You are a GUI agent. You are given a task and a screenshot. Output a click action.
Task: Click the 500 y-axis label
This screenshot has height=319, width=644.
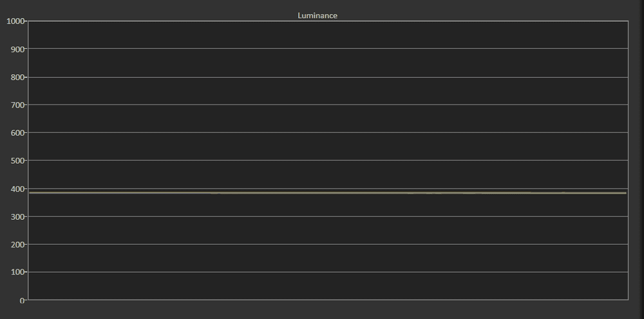click(17, 160)
